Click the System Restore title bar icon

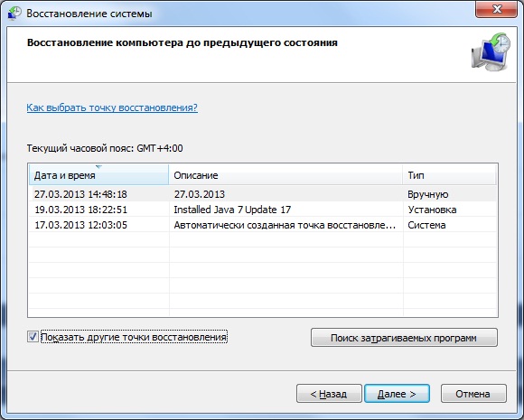pyautogui.click(x=14, y=13)
